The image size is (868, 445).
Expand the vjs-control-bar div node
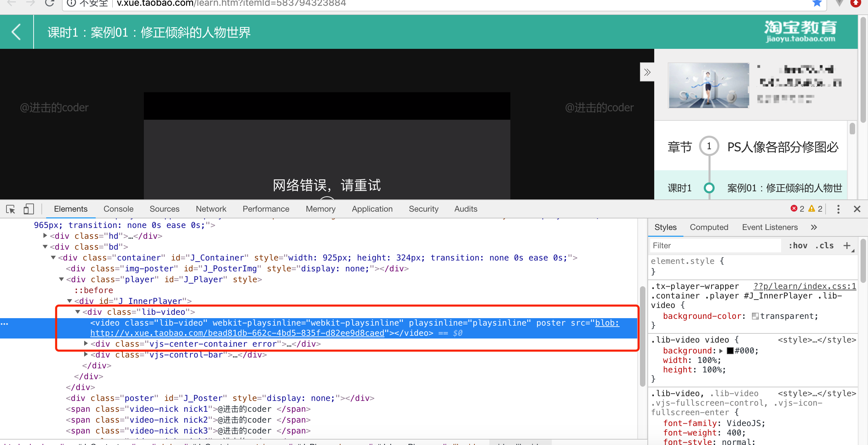pos(86,354)
